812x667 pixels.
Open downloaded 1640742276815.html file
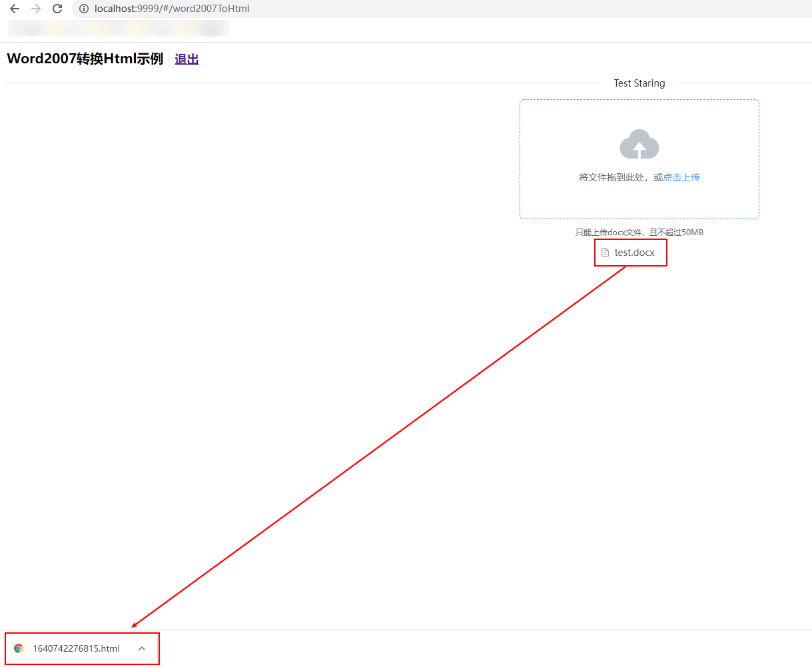[76, 648]
